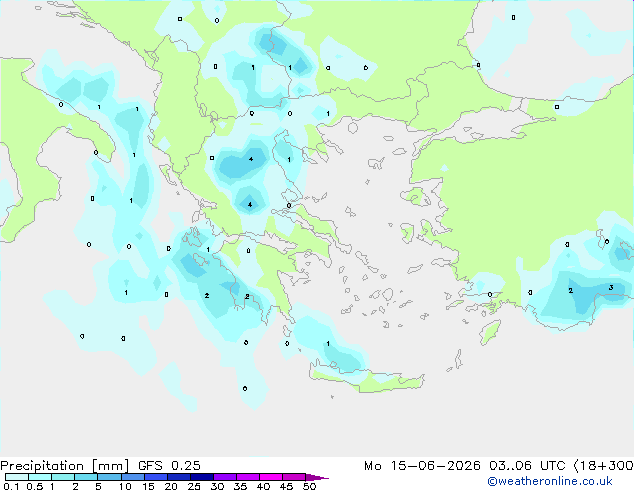This screenshot has height=490, width=634.
Task: Click the 15–20 mm legend swatch
Action: click(x=155, y=477)
